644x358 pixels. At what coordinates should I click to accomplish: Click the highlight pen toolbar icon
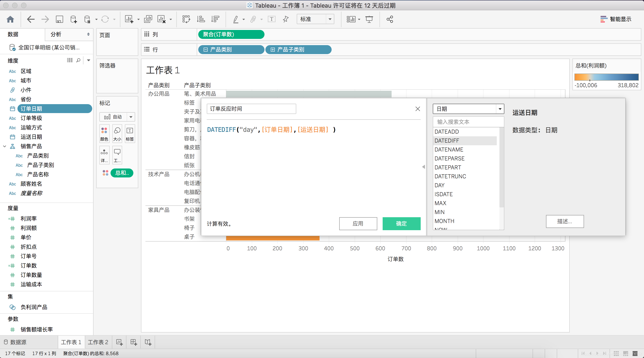[235, 19]
